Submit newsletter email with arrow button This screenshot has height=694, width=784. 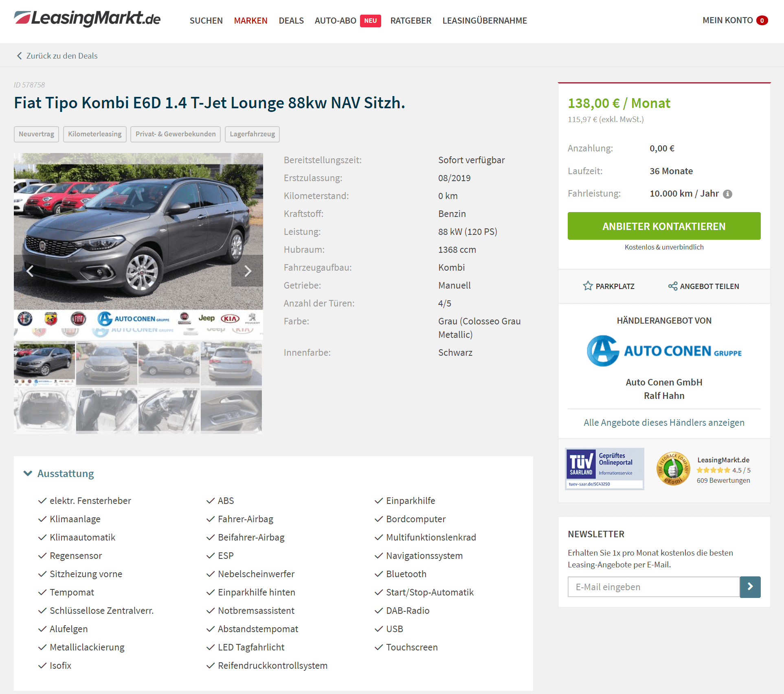point(750,587)
